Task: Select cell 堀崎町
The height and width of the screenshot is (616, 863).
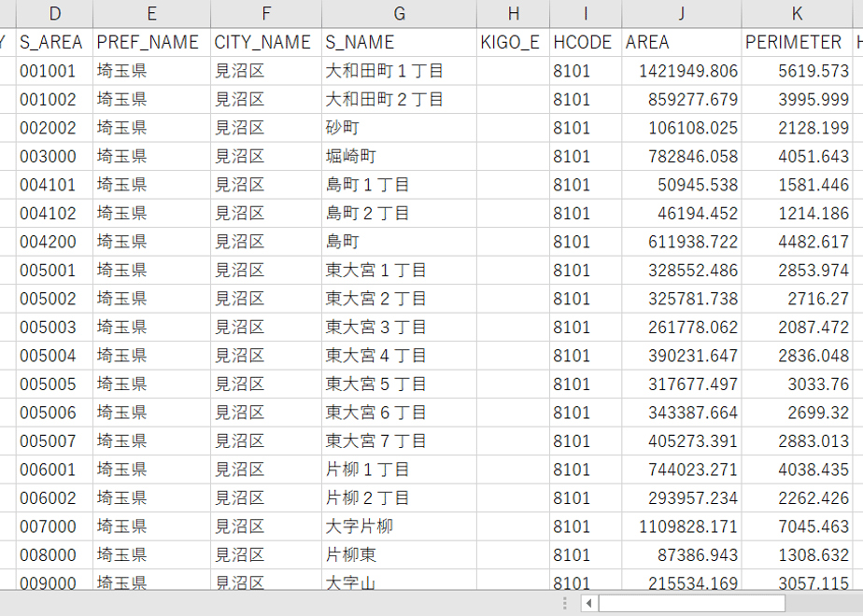Action: [x=399, y=156]
